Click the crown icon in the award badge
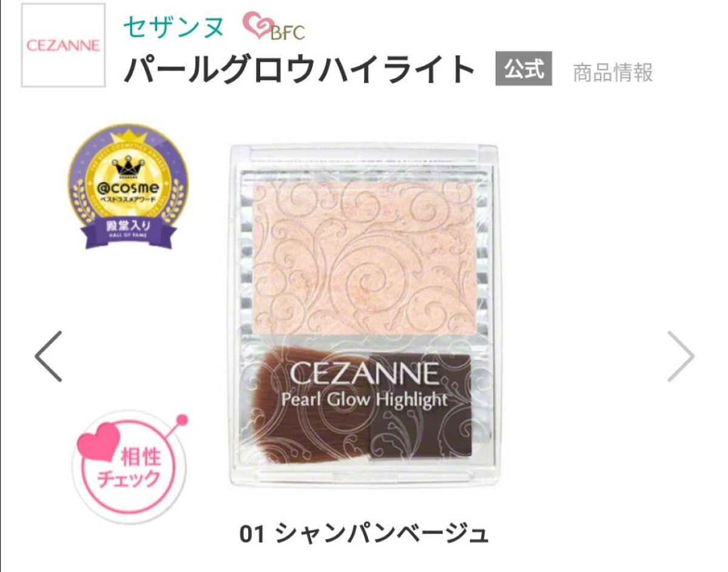 coord(127,162)
